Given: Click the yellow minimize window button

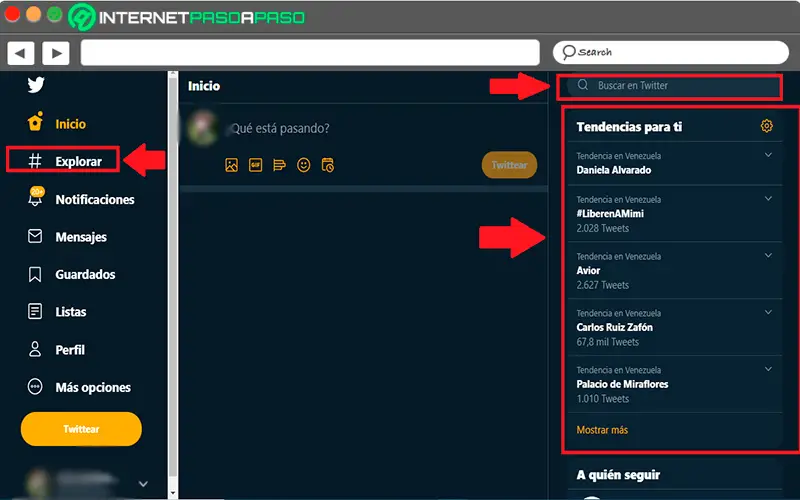Looking at the screenshot, I should pyautogui.click(x=34, y=15).
